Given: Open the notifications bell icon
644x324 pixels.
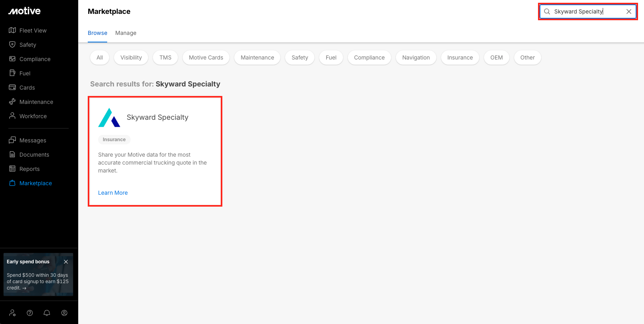Looking at the screenshot, I should (x=47, y=313).
